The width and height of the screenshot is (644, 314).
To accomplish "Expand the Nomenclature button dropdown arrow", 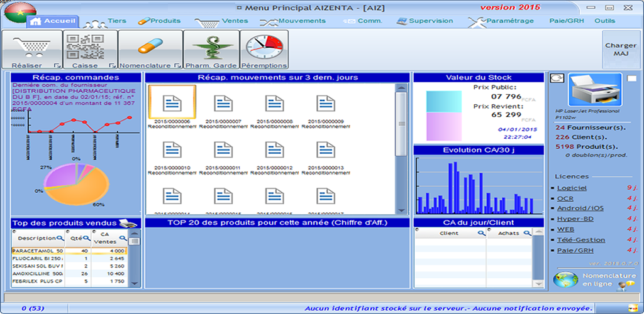I will 177,65.
